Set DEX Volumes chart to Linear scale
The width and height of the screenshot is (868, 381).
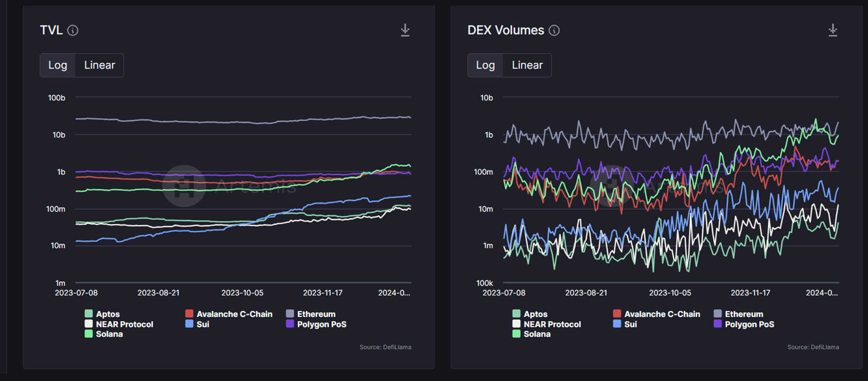[527, 65]
